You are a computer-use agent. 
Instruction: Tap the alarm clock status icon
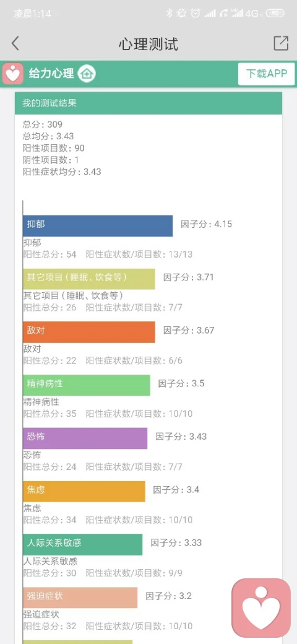pyautogui.click(x=196, y=14)
